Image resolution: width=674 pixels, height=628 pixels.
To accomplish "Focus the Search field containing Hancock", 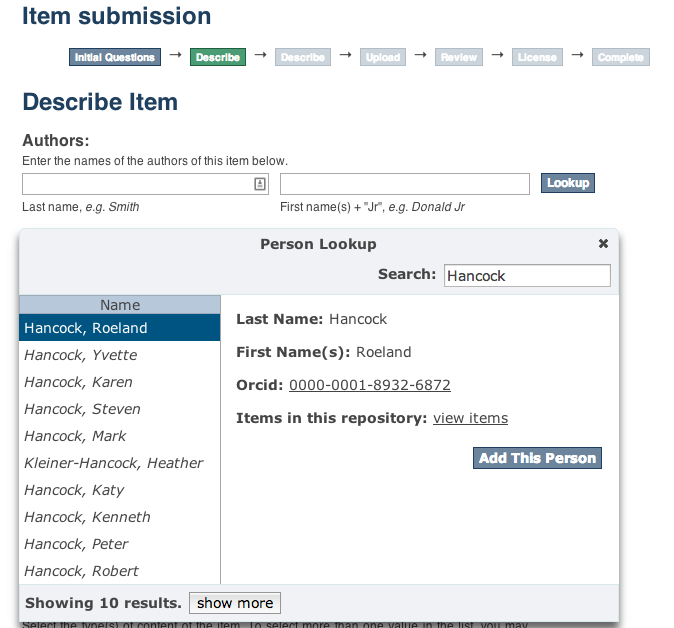I will [x=526, y=275].
